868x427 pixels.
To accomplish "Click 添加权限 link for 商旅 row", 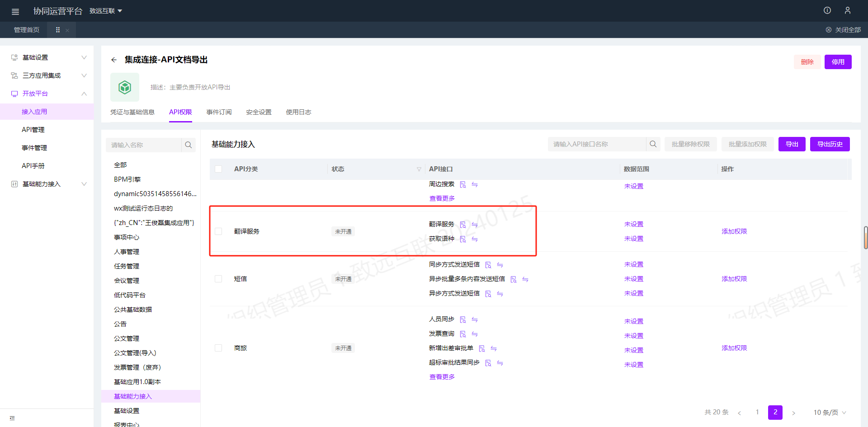I will (x=734, y=348).
